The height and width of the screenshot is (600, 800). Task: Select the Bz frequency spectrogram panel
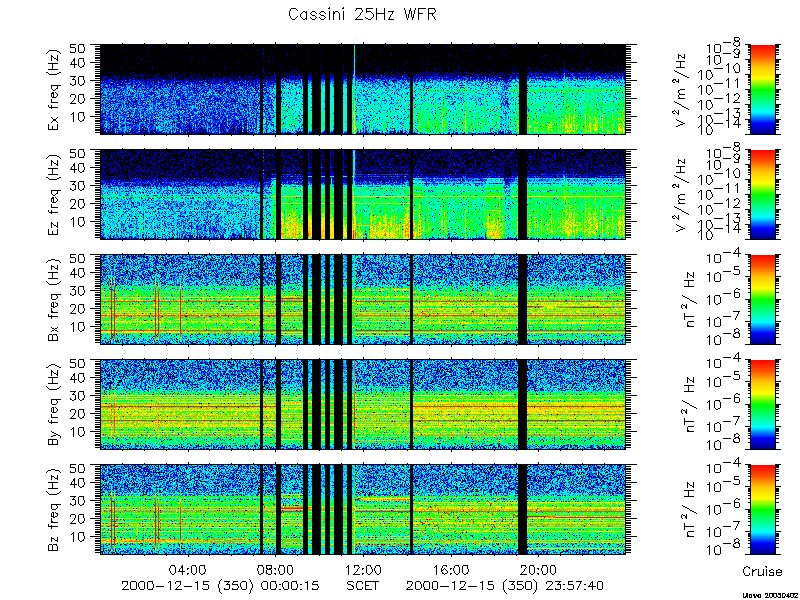tap(363, 510)
